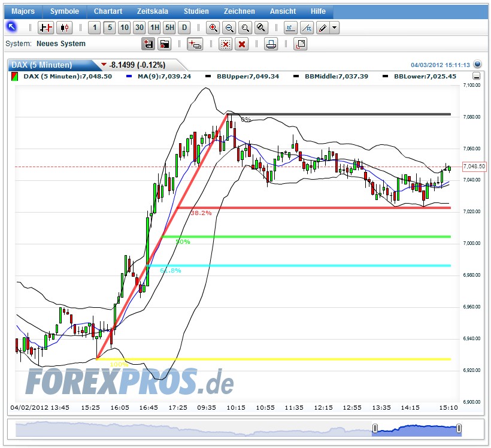The height and width of the screenshot is (448, 491).
Task: Click the -8.1499 (-0.12%) change value
Action: (137, 65)
